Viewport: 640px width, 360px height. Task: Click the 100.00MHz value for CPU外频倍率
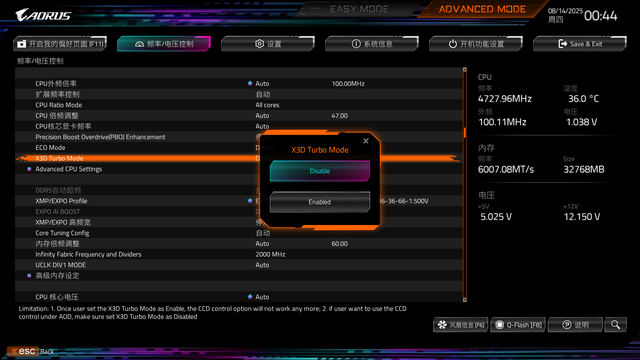(x=348, y=83)
